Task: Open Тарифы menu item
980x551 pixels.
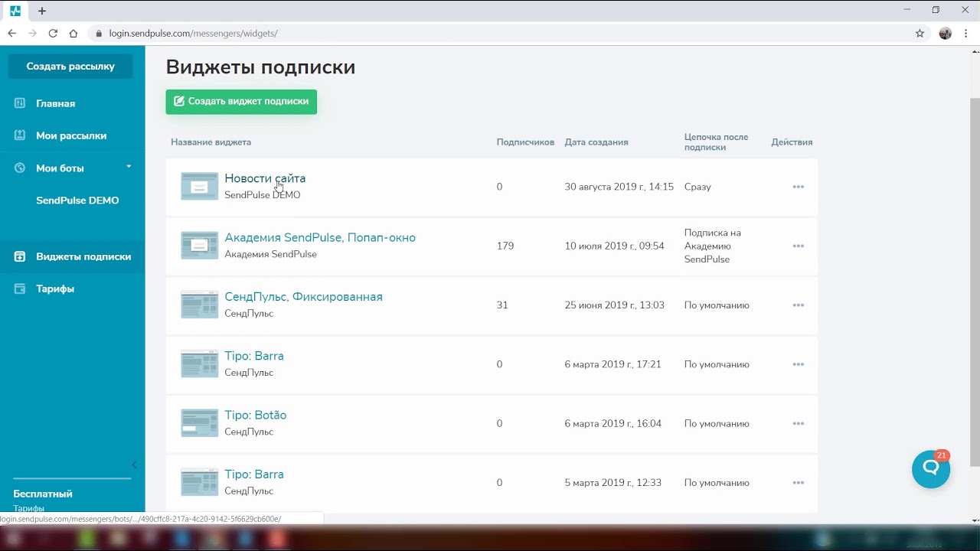Action: tap(55, 289)
